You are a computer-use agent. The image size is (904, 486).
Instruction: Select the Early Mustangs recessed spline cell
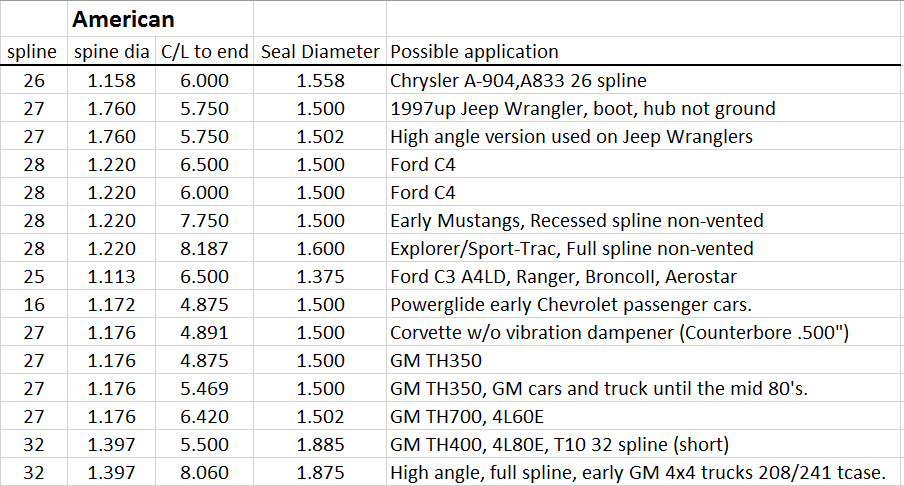[x=574, y=220]
